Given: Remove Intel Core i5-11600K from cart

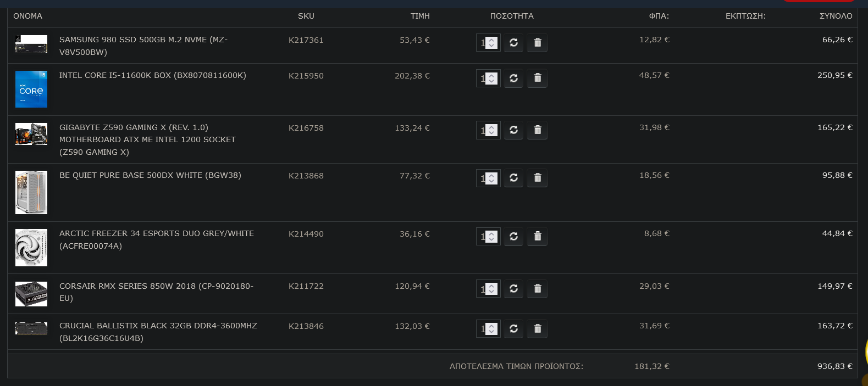Looking at the screenshot, I should pos(538,79).
